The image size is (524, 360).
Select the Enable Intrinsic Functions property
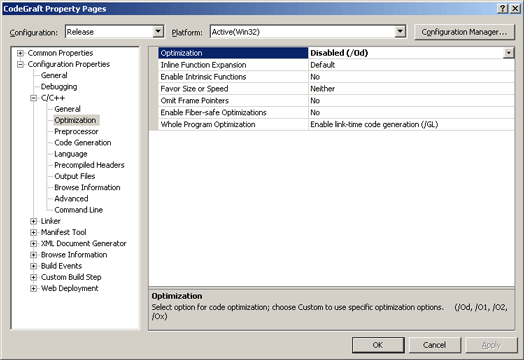[x=233, y=77]
